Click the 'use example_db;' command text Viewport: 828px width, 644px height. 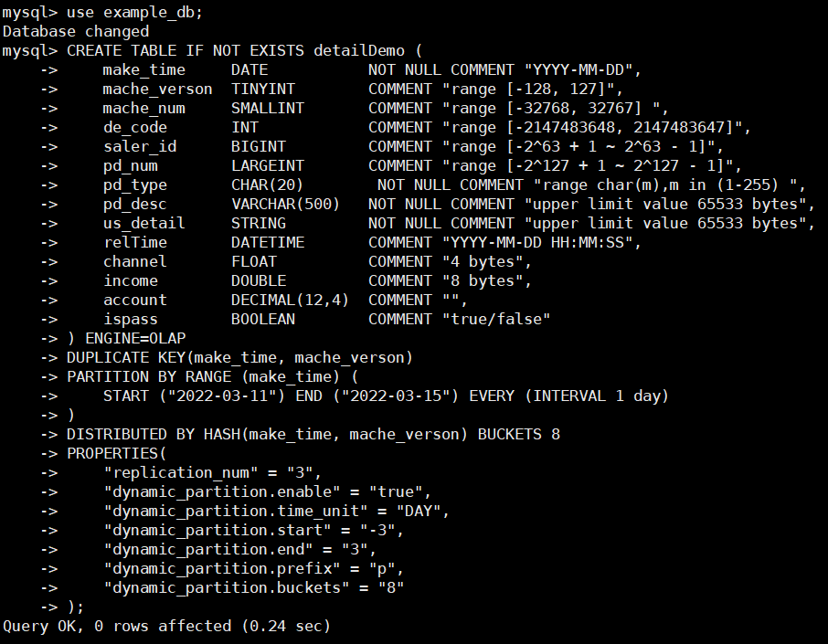click(134, 13)
